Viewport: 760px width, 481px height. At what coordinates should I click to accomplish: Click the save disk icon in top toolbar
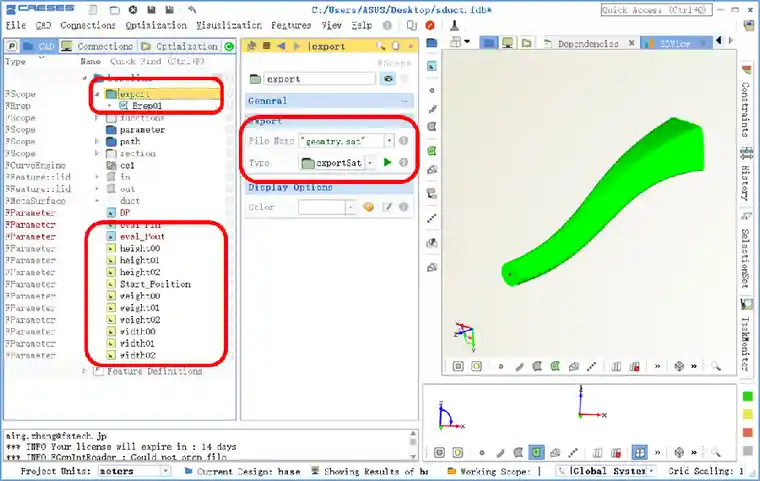click(151, 10)
